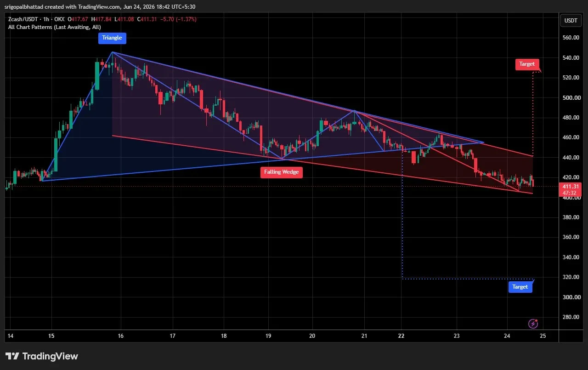Image resolution: width=588 pixels, height=370 pixels.
Task: Click the 560.00 price axis label
Action: [x=572, y=38]
